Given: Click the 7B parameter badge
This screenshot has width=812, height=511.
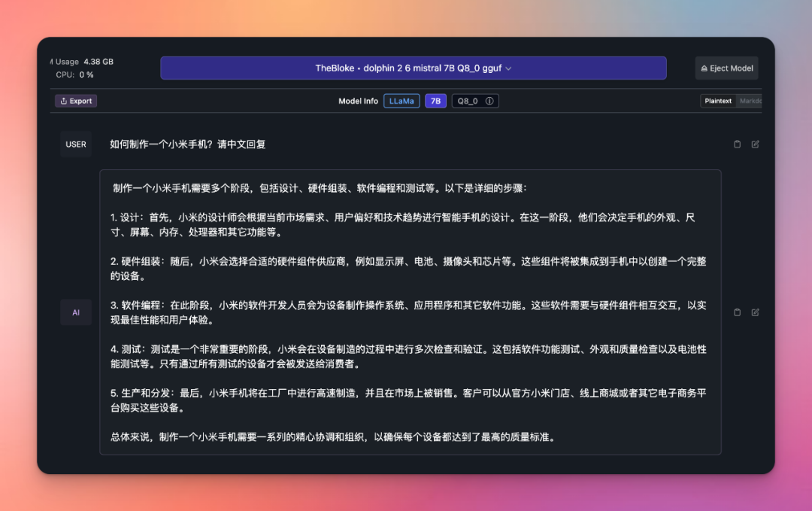Looking at the screenshot, I should (x=435, y=100).
